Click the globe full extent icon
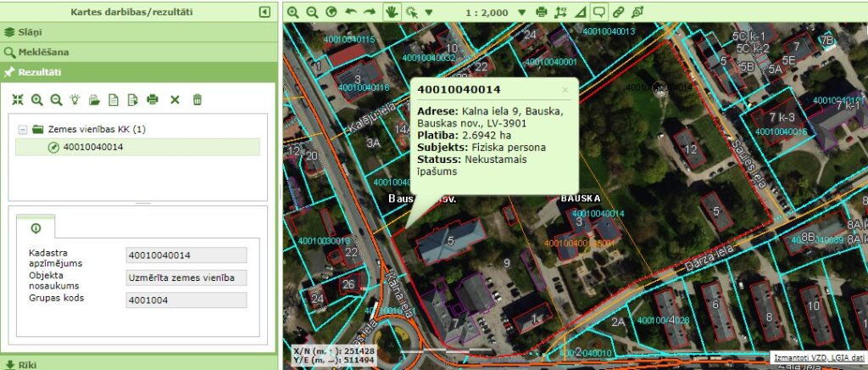The width and height of the screenshot is (868, 370). pyautogui.click(x=331, y=12)
